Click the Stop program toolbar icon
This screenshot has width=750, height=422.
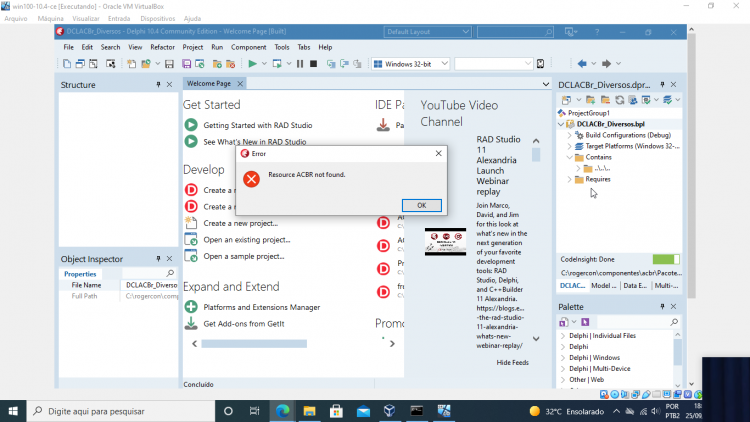tap(313, 64)
